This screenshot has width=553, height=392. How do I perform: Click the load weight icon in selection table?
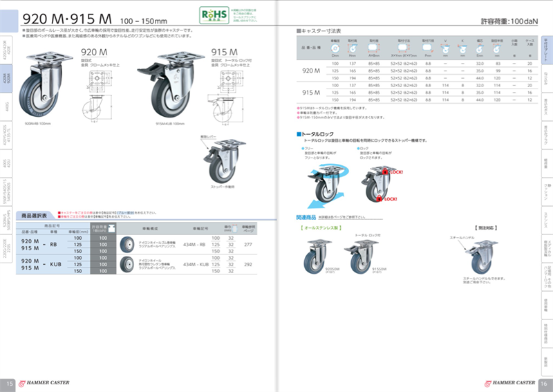pyautogui.click(x=112, y=228)
